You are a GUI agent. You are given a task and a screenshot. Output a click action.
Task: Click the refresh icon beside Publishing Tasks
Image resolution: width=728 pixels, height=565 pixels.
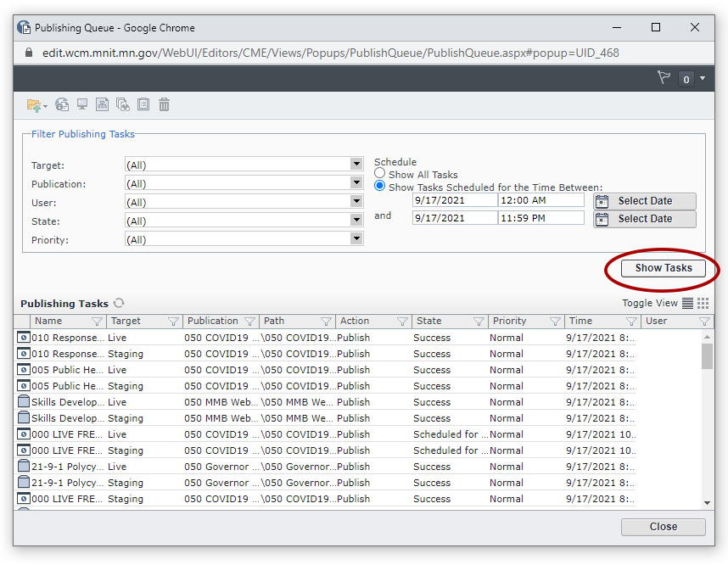pyautogui.click(x=120, y=303)
